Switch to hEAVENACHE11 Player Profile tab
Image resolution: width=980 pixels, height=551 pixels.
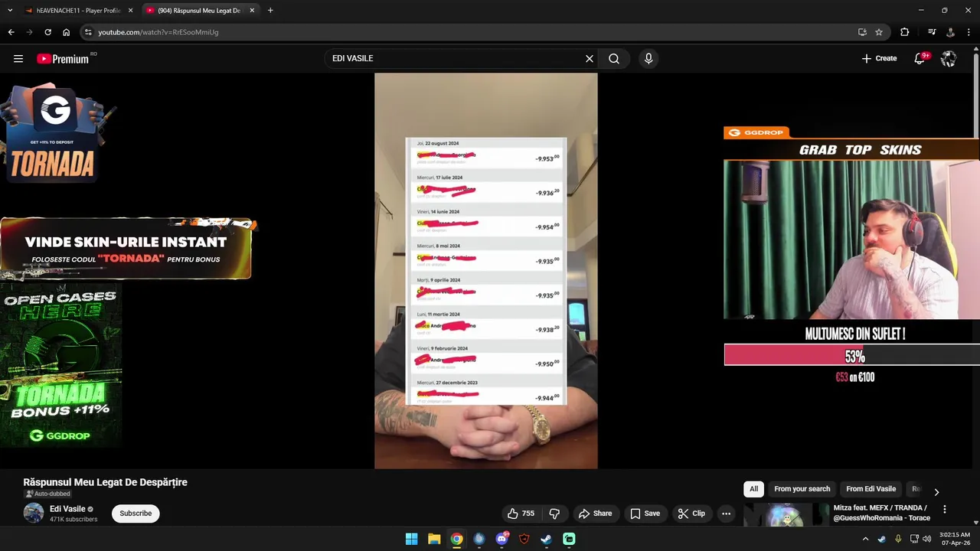click(x=78, y=11)
